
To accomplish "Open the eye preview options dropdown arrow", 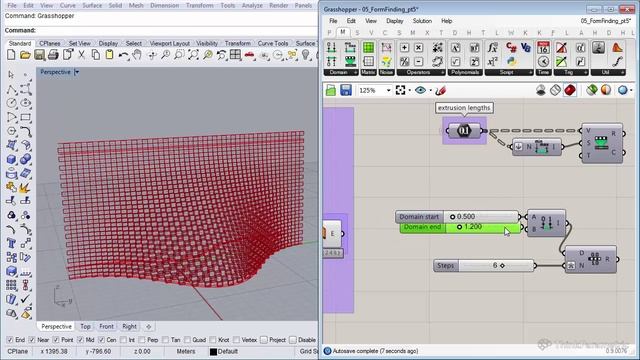I will point(431,91).
